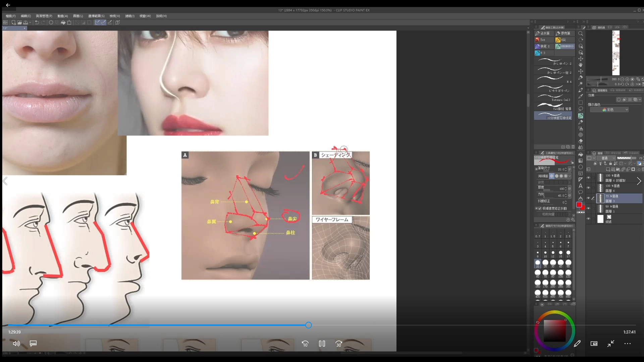
Task: Click the Zoom magnifier tool
Action: click(x=581, y=34)
